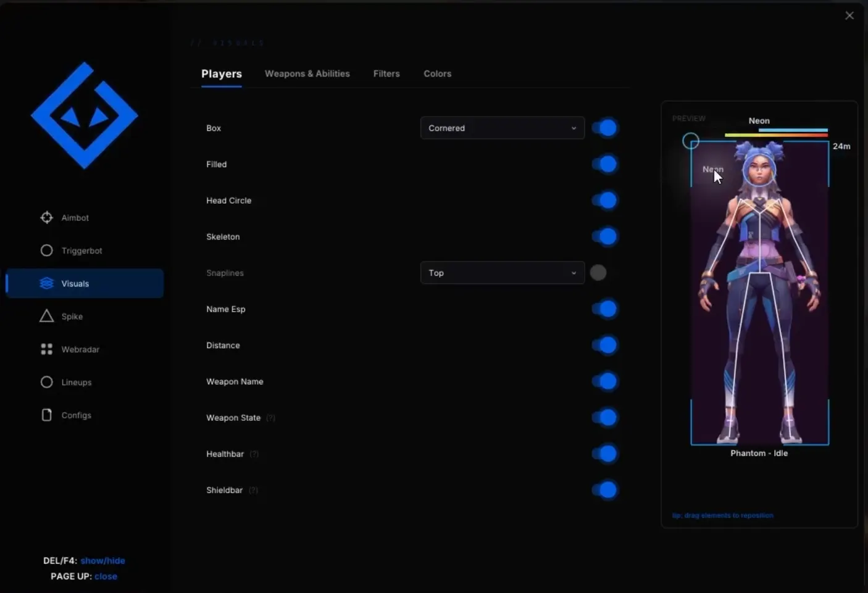Click the Snaplines row label
Viewport: 868px width, 593px height.
tap(225, 273)
